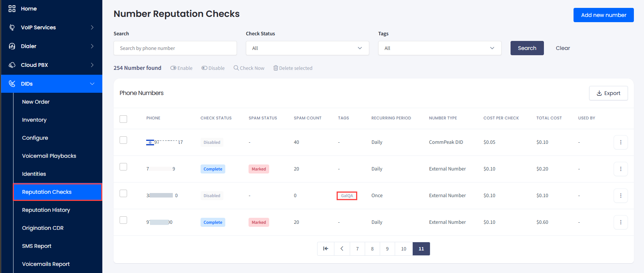
Task: Sort by CHECK STATUS column header
Action: click(x=216, y=118)
